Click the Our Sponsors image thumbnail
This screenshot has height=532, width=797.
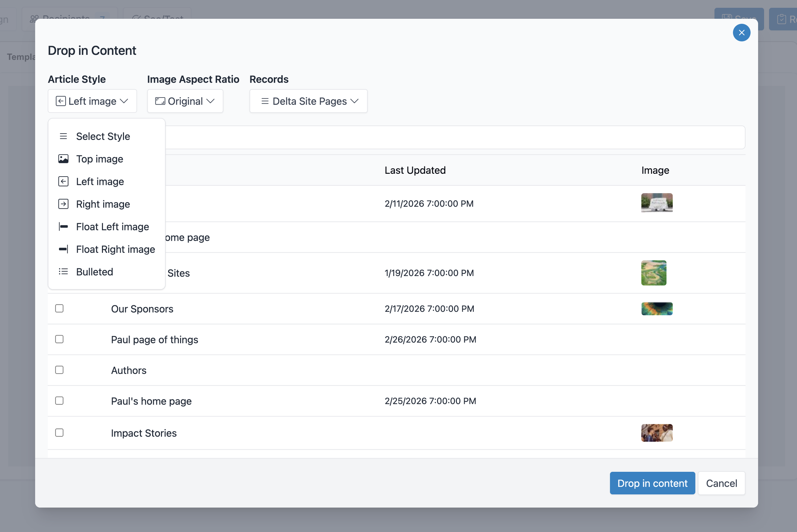(656, 309)
